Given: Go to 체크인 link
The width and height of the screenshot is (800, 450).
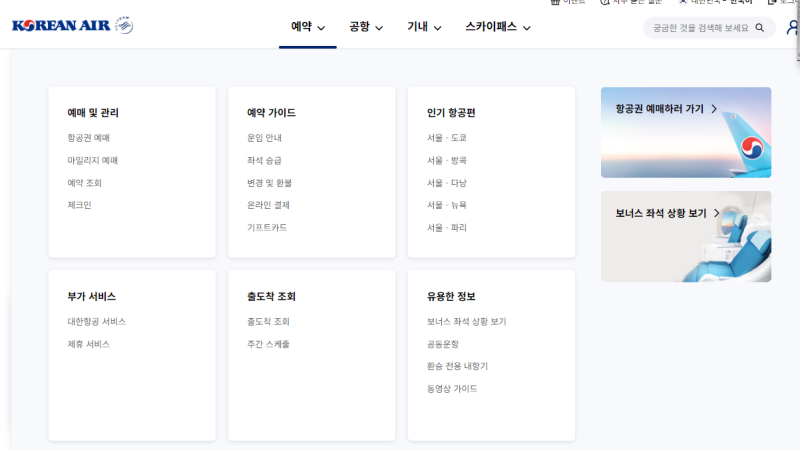Looking at the screenshot, I should (79, 205).
